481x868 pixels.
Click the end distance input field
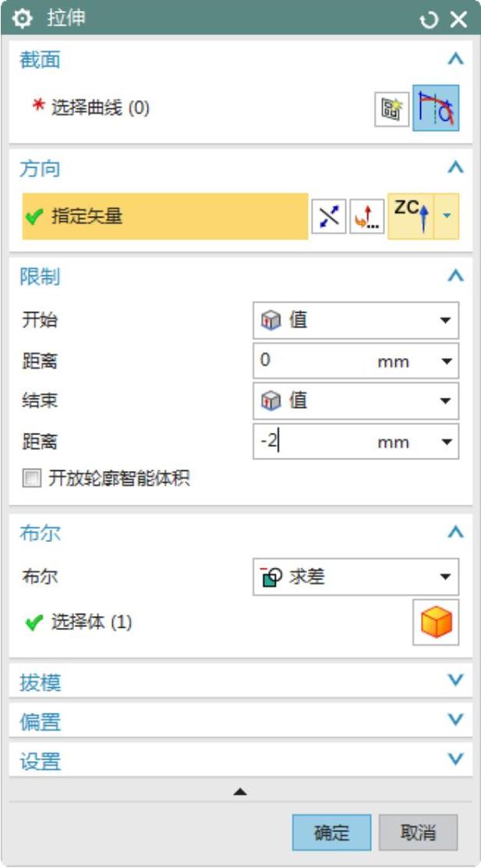tap(312, 441)
